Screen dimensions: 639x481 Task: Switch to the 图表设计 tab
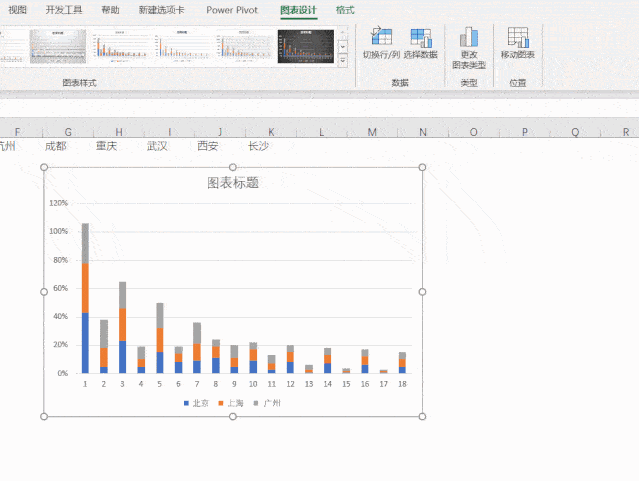point(298,10)
